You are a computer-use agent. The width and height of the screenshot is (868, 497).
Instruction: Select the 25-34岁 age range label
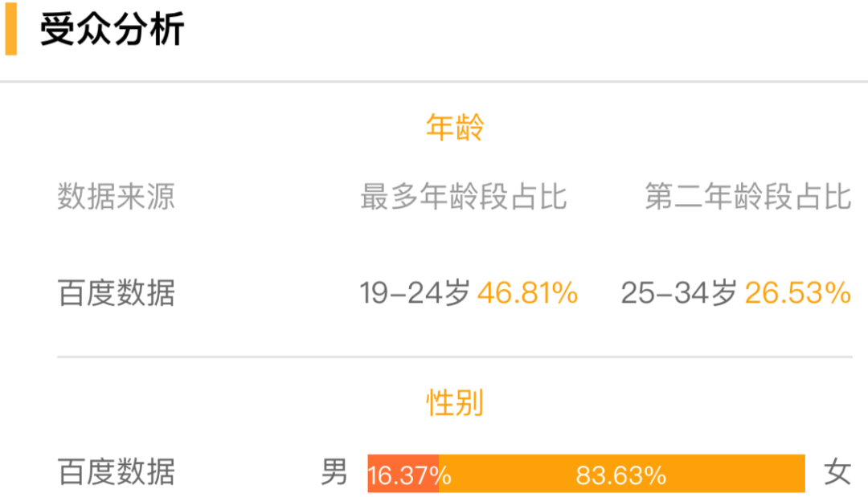[x=679, y=293]
